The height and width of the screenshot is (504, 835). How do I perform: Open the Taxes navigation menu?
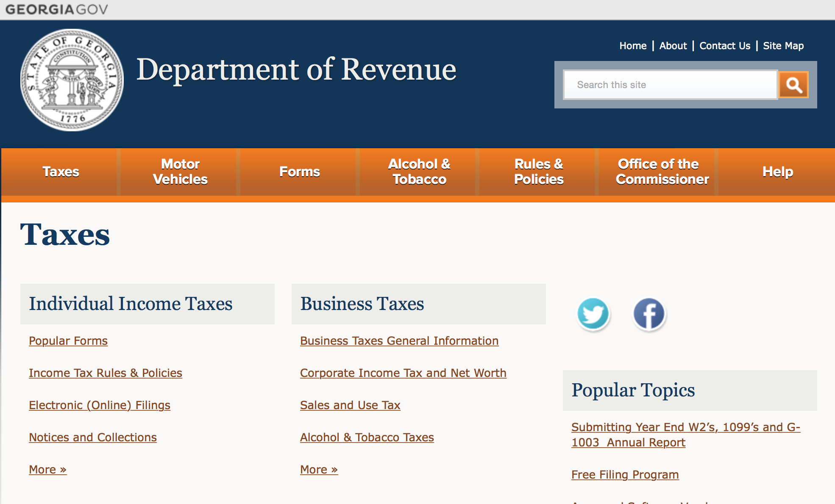61,172
